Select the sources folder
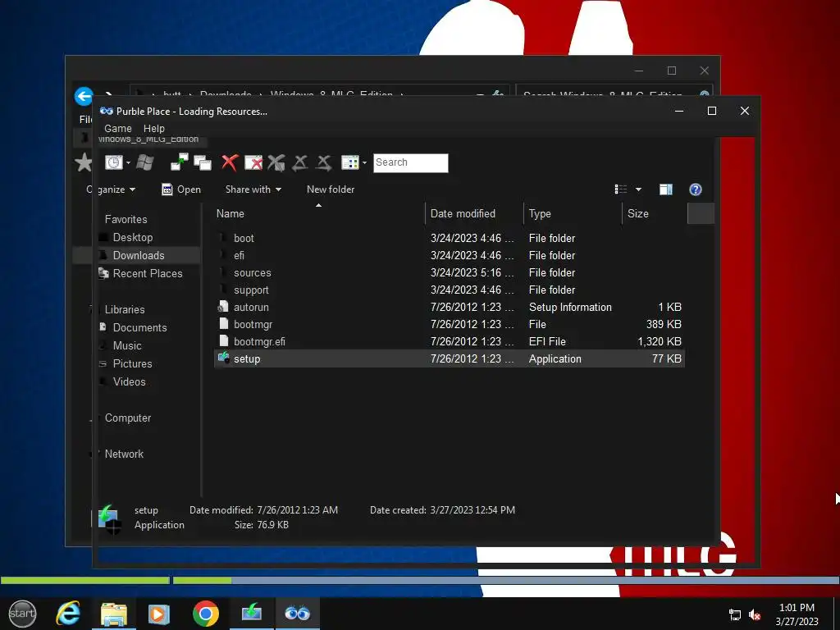Image resolution: width=840 pixels, height=630 pixels. pyautogui.click(x=449, y=272)
